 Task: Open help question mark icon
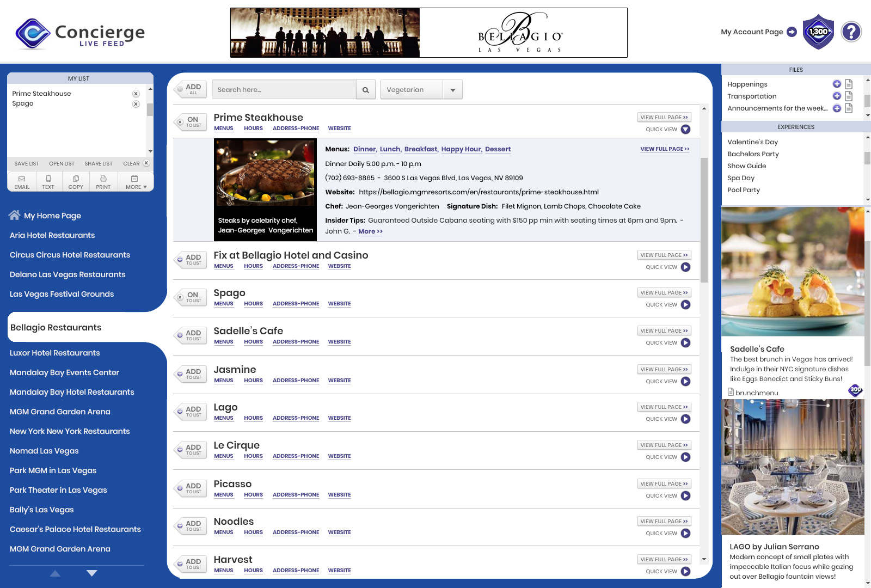click(851, 32)
